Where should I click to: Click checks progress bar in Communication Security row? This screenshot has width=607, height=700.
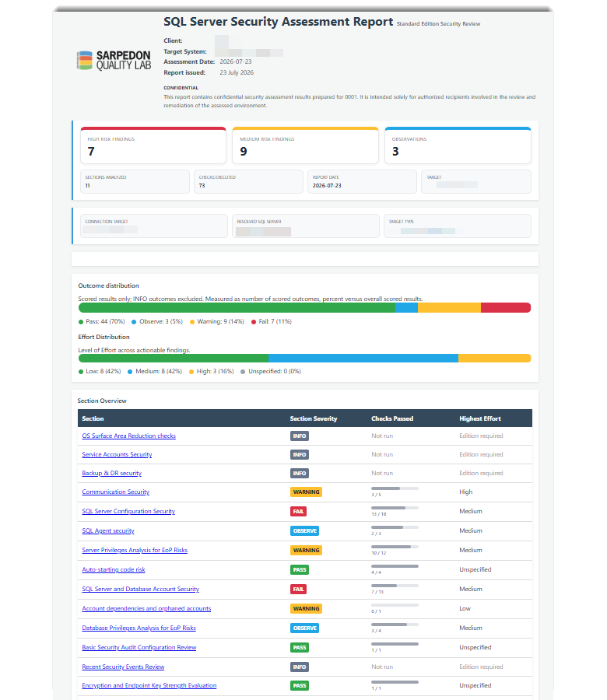(395, 488)
